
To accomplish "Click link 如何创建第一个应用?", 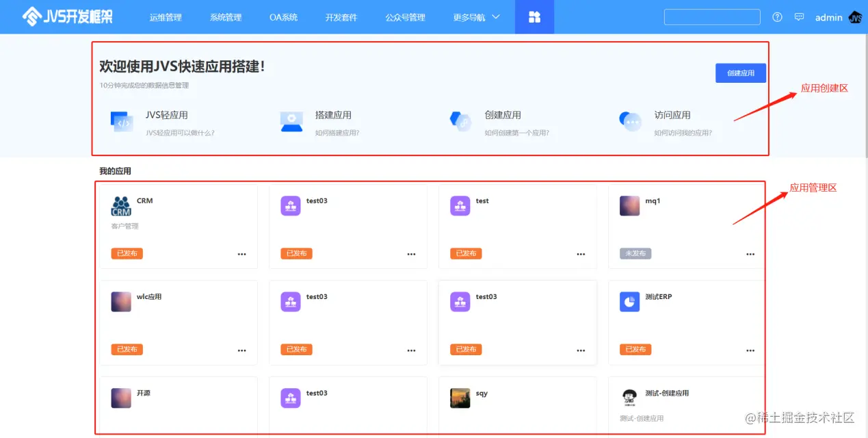I will [x=516, y=133].
